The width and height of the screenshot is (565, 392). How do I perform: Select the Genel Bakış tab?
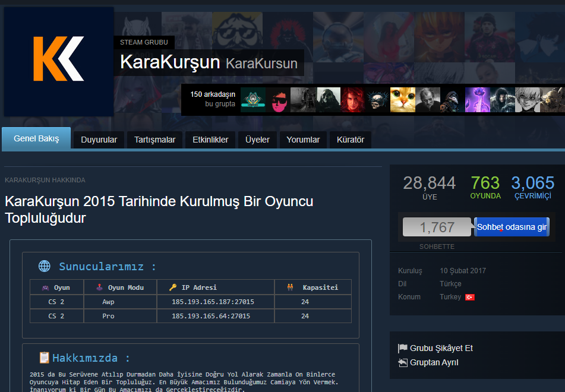[x=36, y=138]
